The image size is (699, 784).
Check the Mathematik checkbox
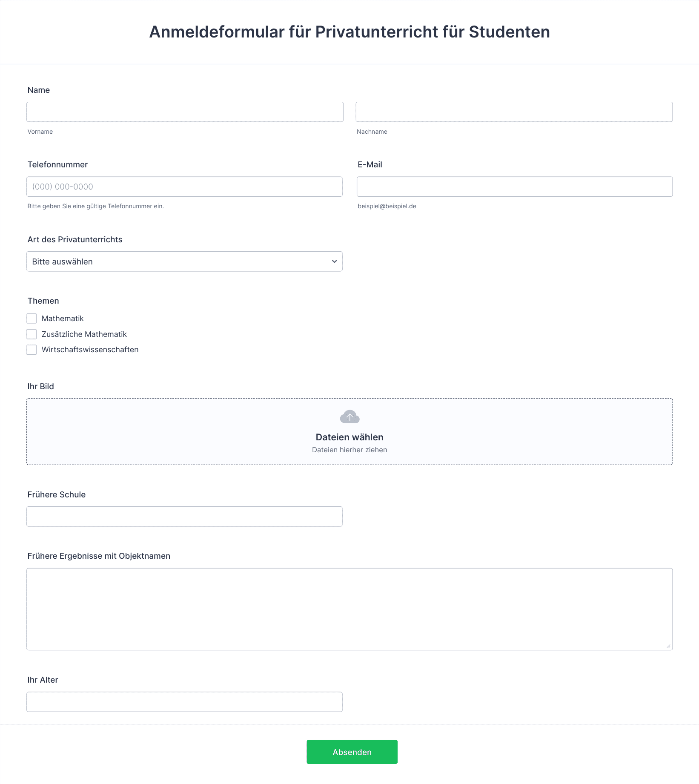(32, 319)
